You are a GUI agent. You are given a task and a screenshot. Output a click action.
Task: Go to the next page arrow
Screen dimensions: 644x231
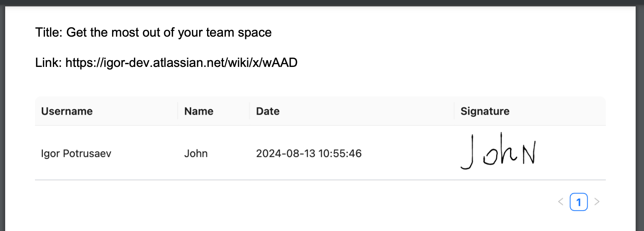(597, 202)
